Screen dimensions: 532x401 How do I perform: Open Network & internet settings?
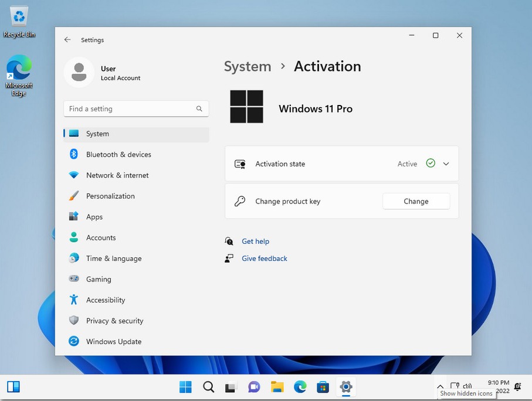[117, 175]
